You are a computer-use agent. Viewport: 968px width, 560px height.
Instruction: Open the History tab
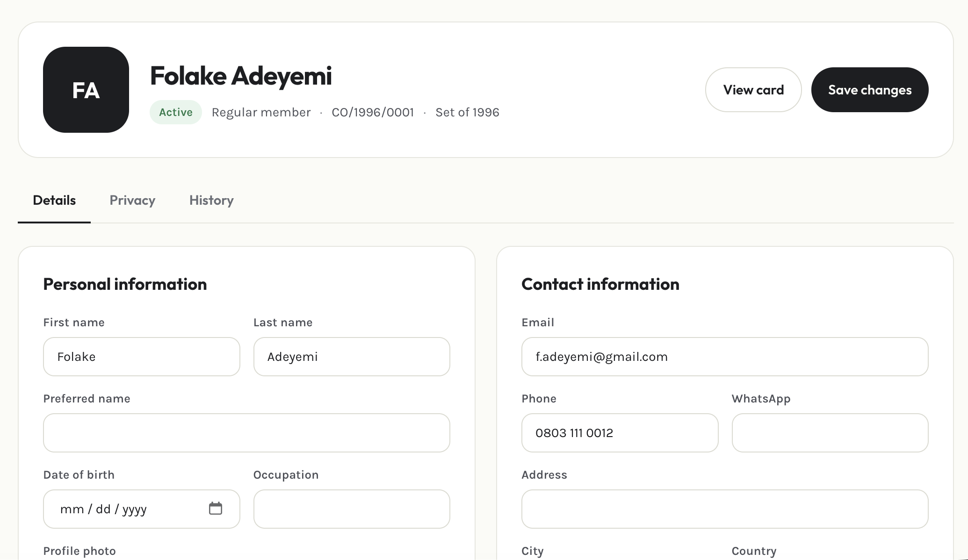click(211, 200)
